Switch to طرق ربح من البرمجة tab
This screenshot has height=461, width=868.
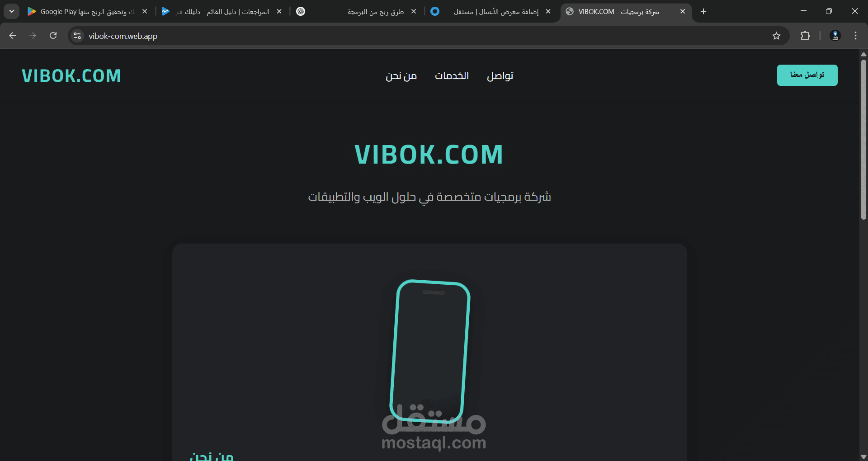[x=356, y=11]
